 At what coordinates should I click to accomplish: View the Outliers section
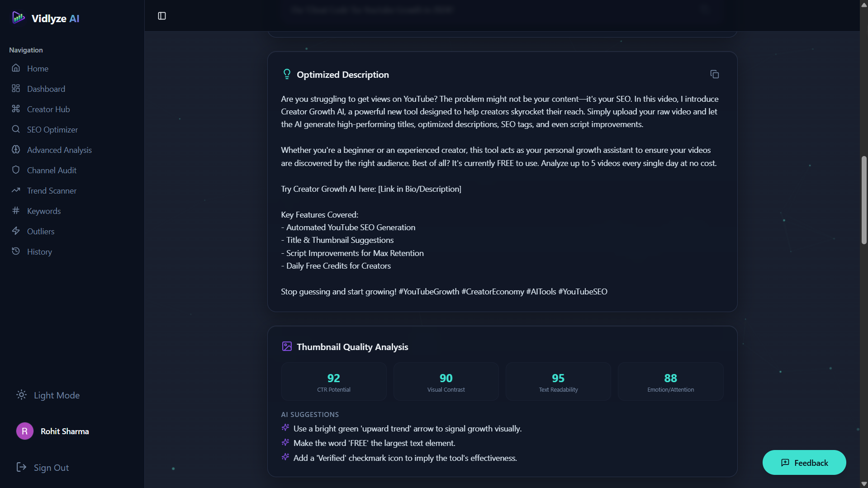[40, 231]
